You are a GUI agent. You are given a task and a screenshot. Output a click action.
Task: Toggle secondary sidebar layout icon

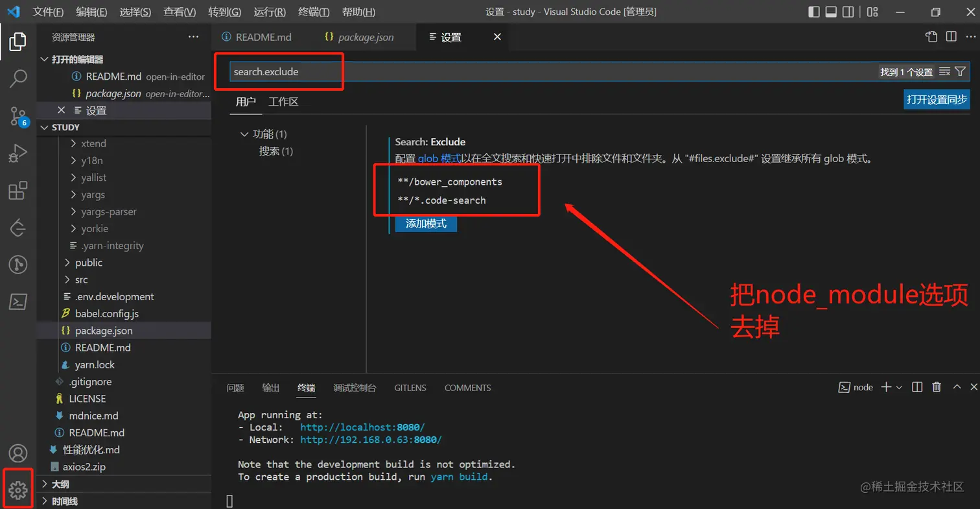pyautogui.click(x=848, y=12)
